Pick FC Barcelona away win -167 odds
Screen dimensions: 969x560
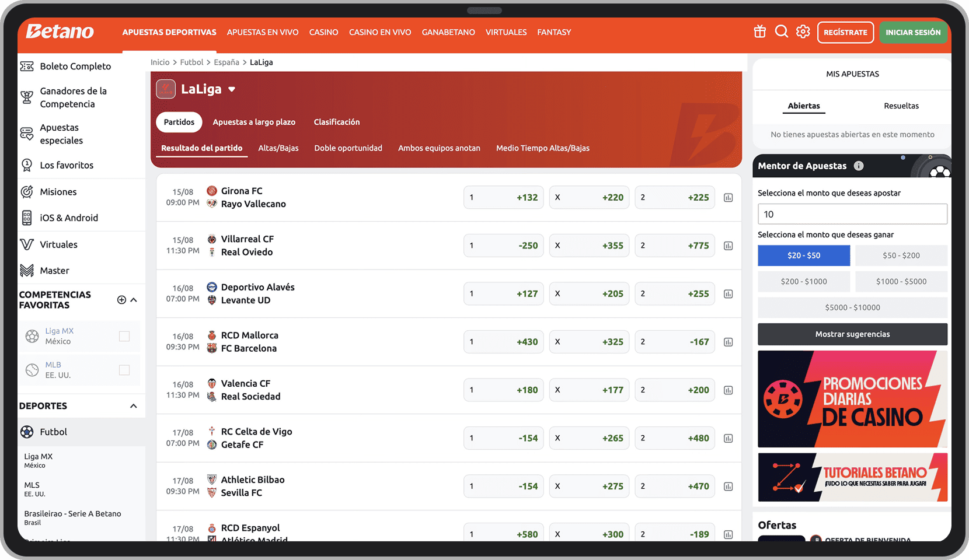point(675,342)
